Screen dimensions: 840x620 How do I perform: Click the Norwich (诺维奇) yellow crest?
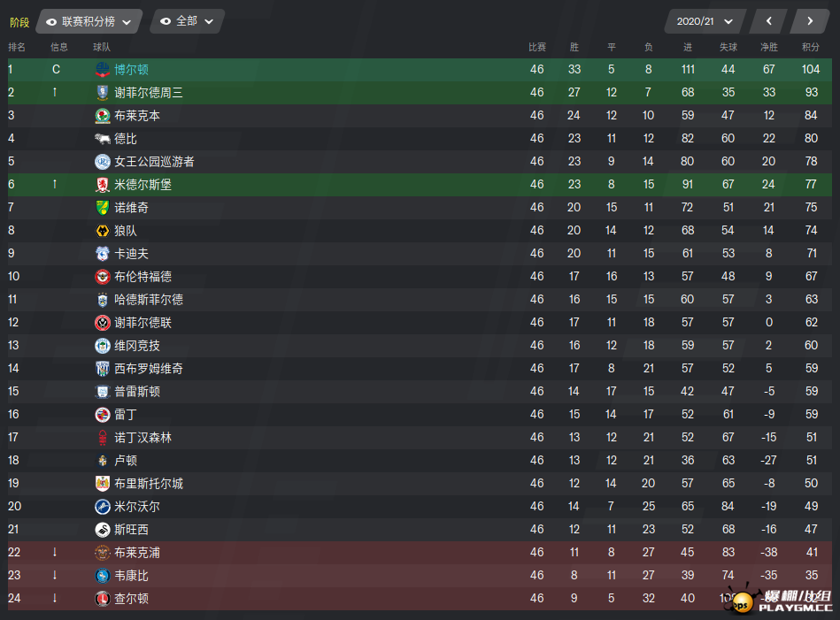(103, 207)
